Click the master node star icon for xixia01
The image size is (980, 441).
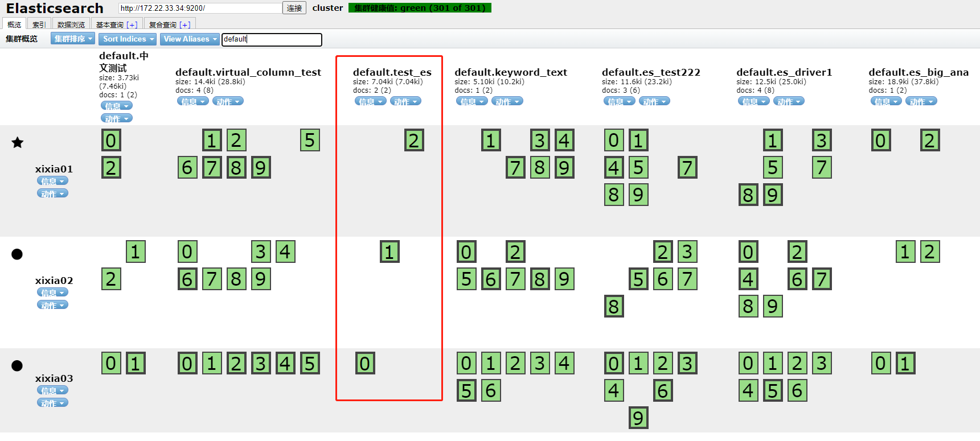coord(18,142)
